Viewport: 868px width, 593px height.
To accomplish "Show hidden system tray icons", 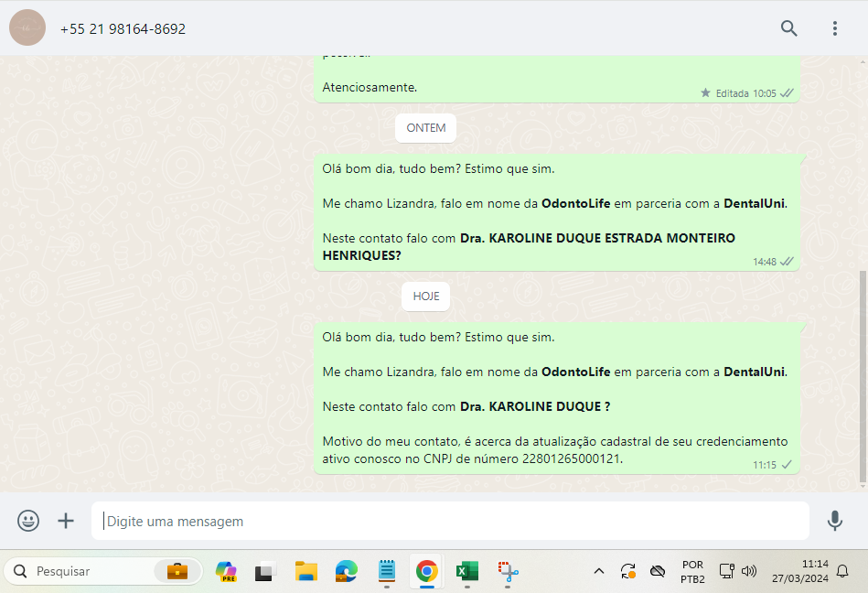I will click(x=599, y=571).
